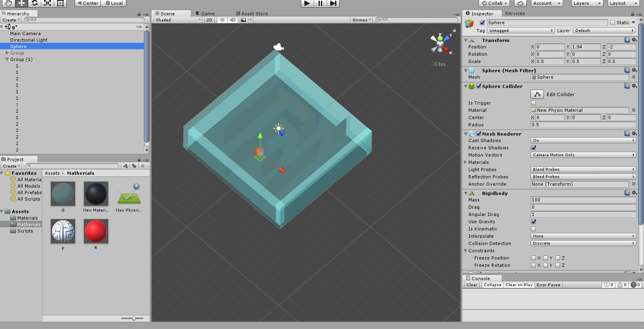This screenshot has height=329, width=644.
Task: Toggle scene audio speaker icon
Action: pyautogui.click(x=233, y=20)
